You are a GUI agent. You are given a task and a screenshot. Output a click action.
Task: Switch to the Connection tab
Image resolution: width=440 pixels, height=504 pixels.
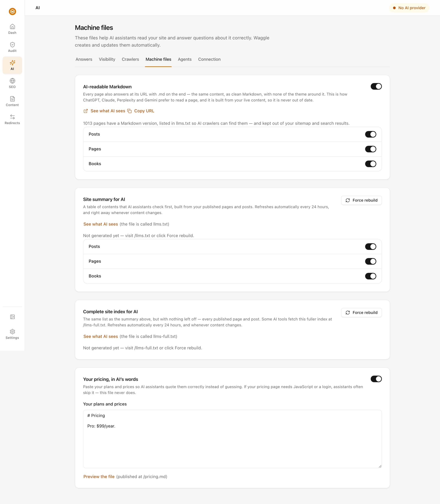(x=209, y=59)
